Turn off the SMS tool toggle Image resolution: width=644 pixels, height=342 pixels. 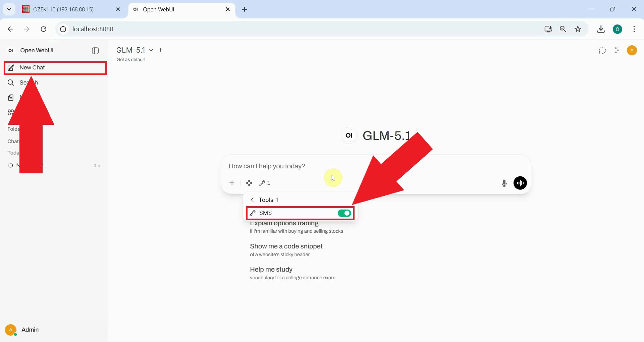(x=344, y=213)
